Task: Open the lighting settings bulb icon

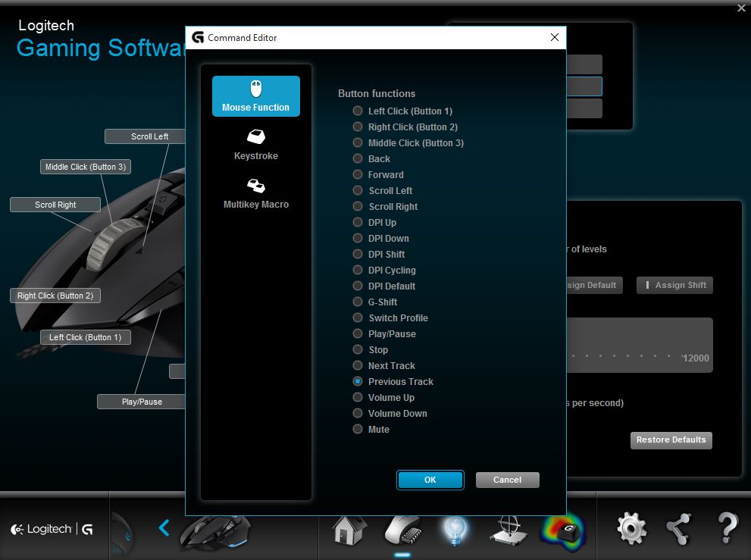Action: (455, 528)
